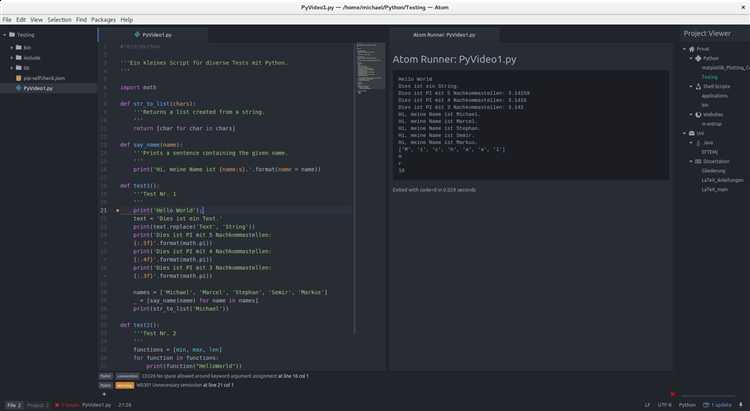This screenshot has height=411, width=750.
Task: Click the Privat group icon in Project Viewer
Action: tap(692, 49)
